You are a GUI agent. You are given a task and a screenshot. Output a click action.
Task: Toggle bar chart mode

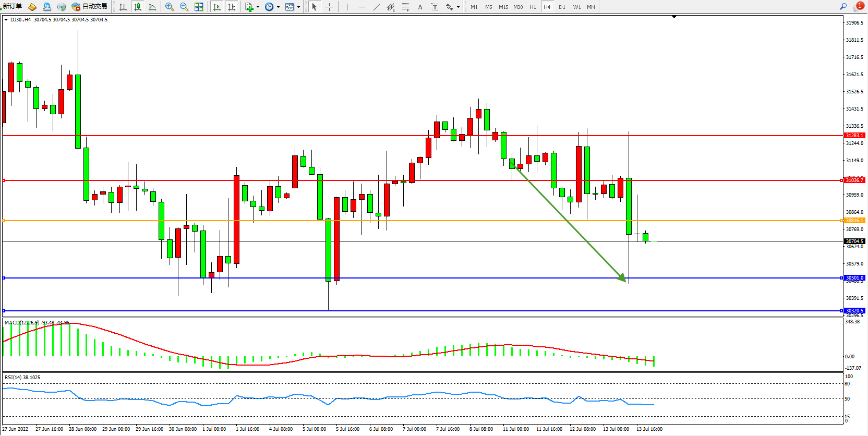(x=123, y=7)
